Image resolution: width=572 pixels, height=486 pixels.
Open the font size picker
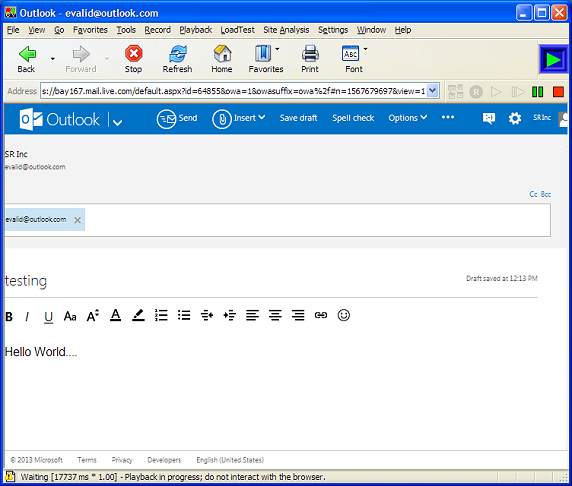(93, 316)
